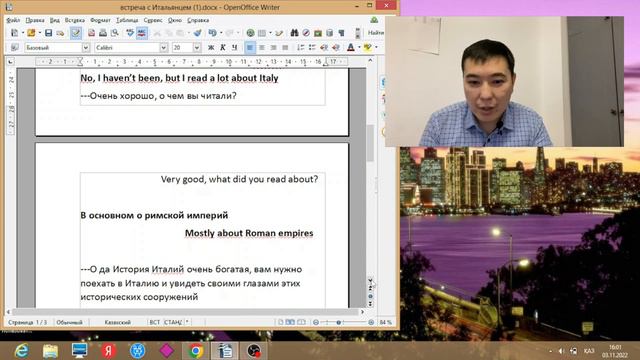Open the Вставка menu
640x360 pixels.
tap(75, 20)
